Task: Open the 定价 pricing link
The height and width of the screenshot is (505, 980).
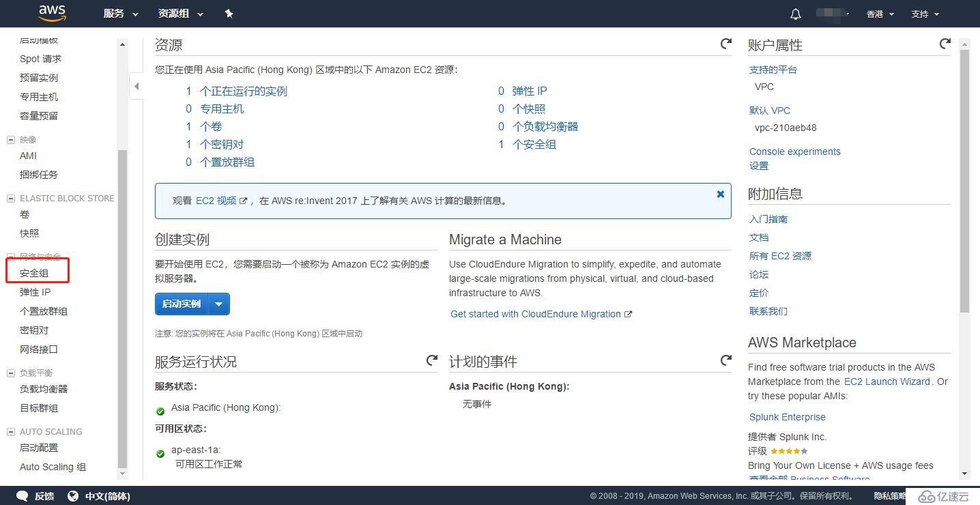Action: 759,293
